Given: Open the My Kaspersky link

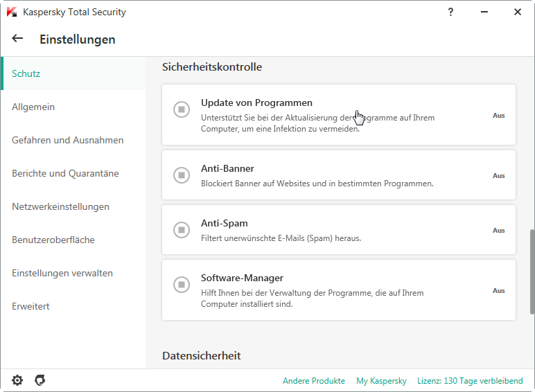Looking at the screenshot, I should point(381,381).
